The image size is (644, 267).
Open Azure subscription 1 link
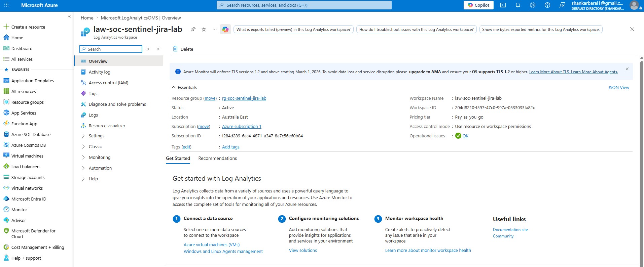point(242,126)
